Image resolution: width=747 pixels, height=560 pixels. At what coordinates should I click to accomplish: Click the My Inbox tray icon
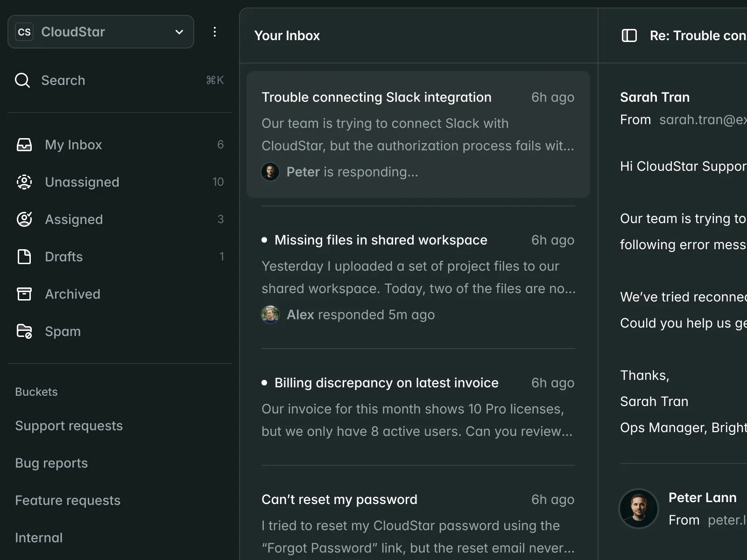(x=24, y=145)
